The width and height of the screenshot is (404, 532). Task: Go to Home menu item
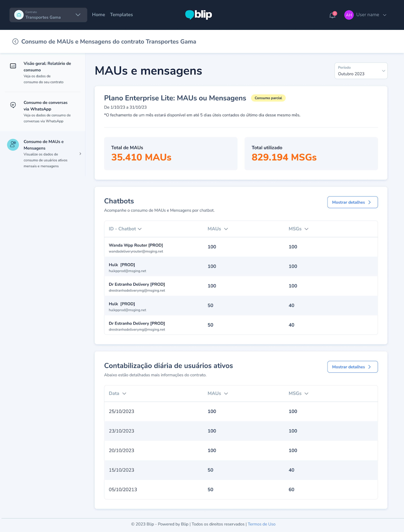[x=98, y=15]
